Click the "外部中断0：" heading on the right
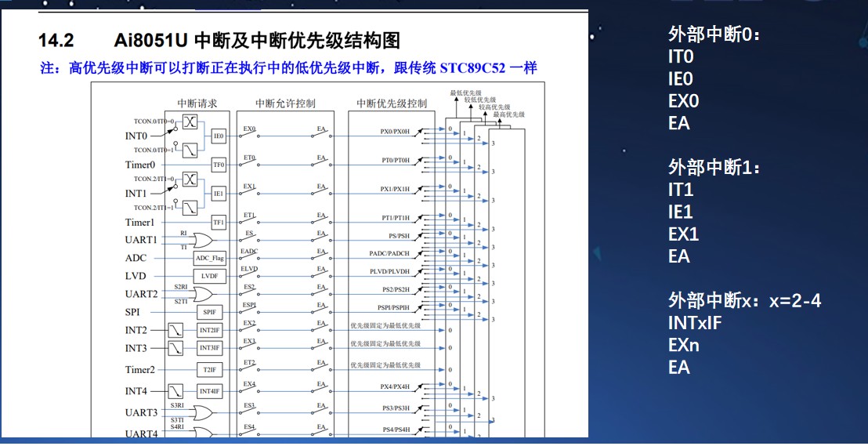The height and width of the screenshot is (446, 868). pos(714,35)
